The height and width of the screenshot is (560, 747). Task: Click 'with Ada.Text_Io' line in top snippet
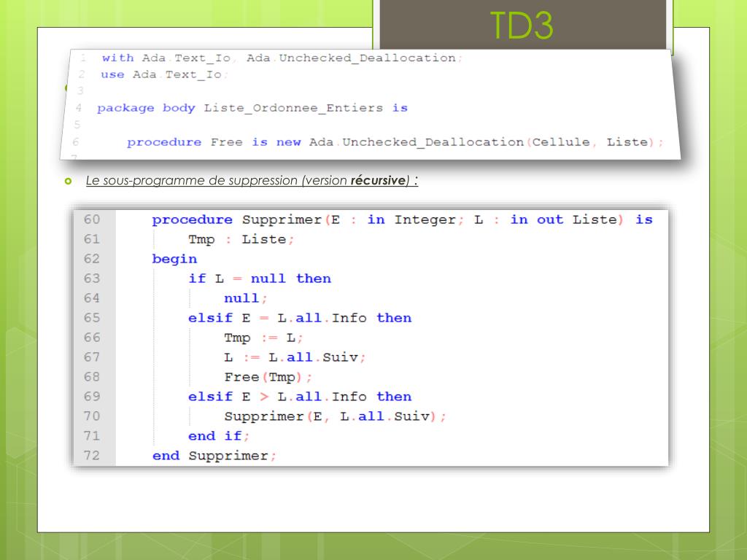[282, 58]
